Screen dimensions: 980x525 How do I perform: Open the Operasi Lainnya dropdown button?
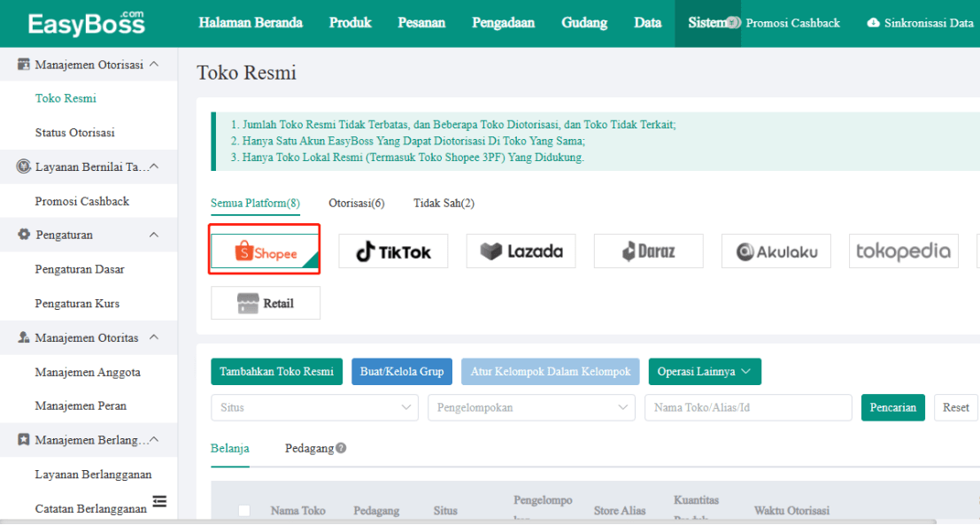click(705, 371)
